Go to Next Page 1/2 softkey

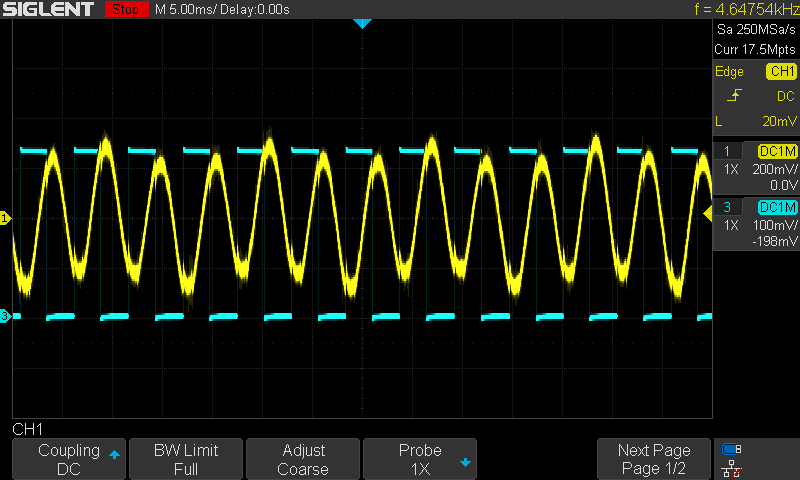(654, 459)
